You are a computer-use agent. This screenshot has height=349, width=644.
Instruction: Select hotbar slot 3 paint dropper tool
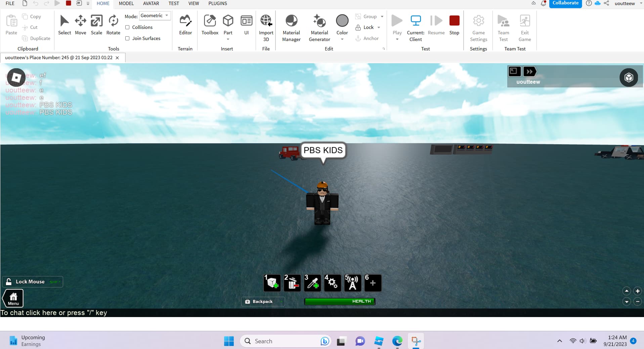point(312,283)
